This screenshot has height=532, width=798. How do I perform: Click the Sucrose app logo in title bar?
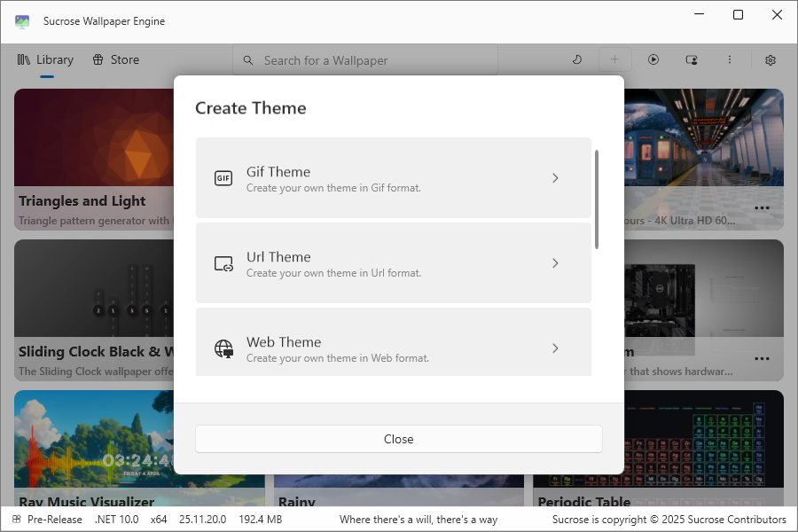22,21
